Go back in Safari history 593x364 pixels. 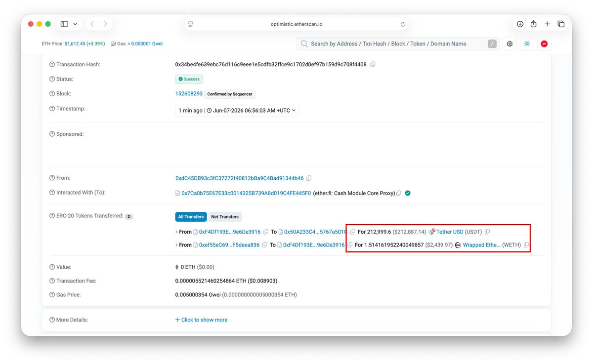pyautogui.click(x=92, y=24)
